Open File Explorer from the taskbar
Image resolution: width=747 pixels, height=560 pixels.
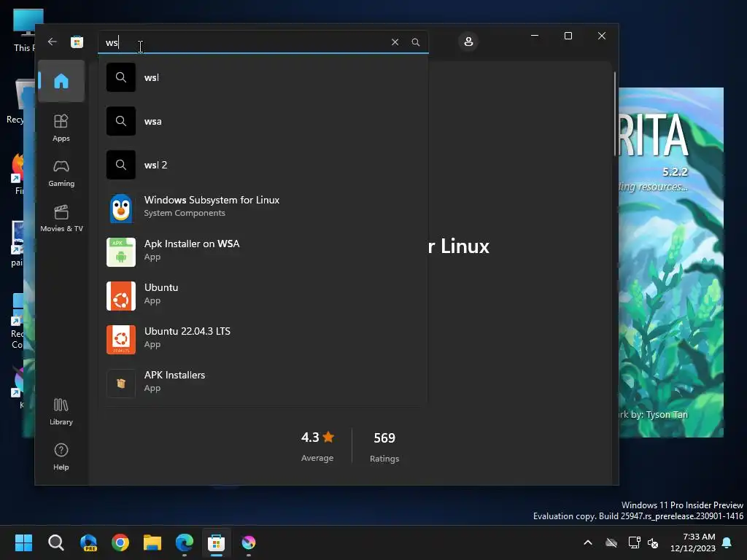[x=152, y=542]
